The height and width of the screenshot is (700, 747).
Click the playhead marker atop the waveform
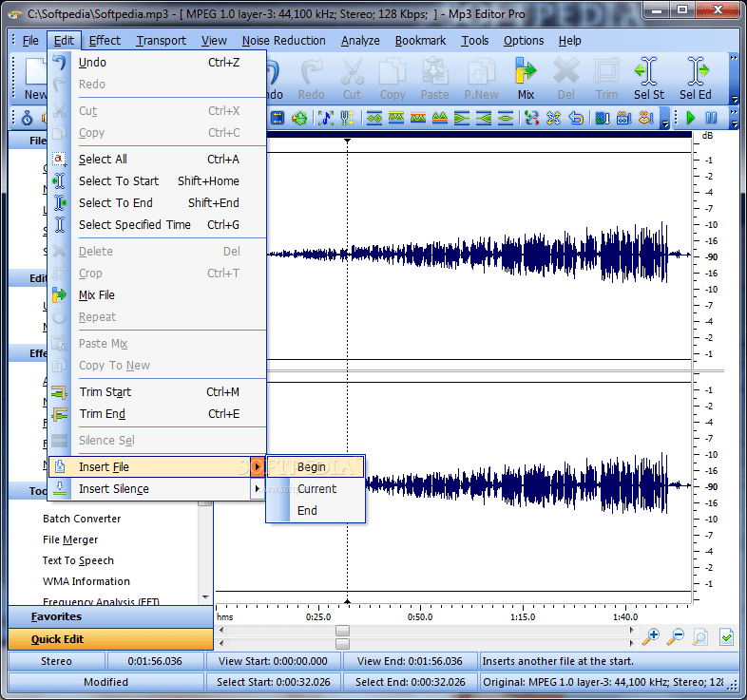coord(347,141)
